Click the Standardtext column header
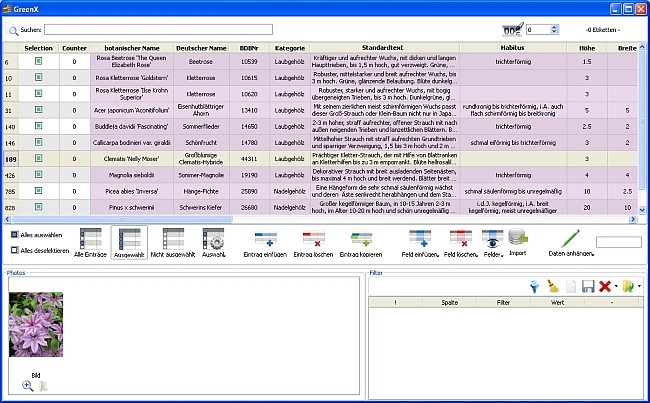Screen dimensions: 650x403 [384, 48]
